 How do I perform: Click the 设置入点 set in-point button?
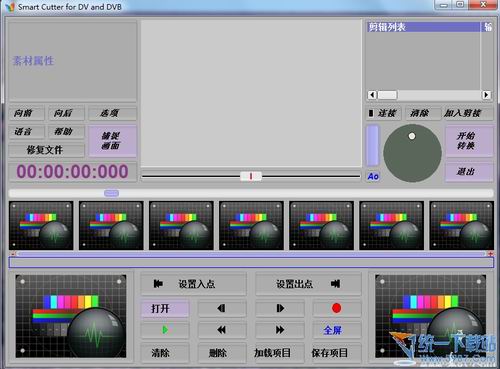pos(193,284)
